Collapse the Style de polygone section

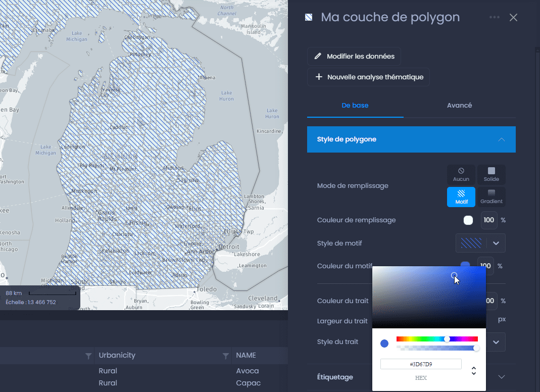(x=411, y=139)
